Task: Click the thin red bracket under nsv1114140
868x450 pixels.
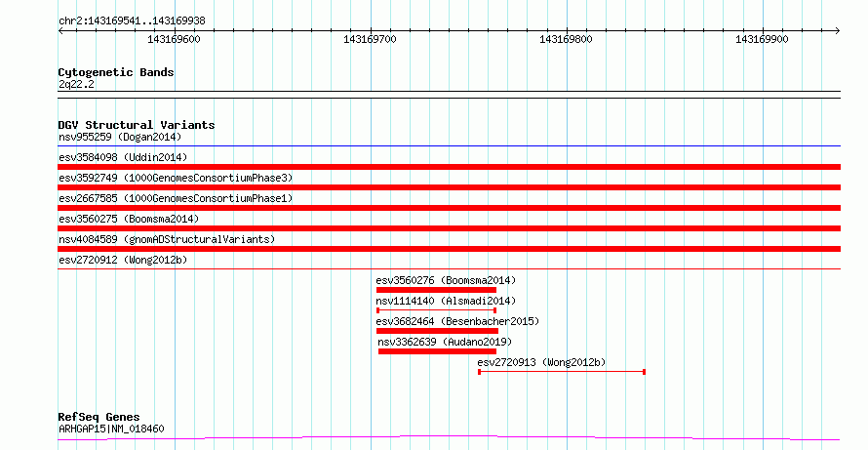Action: tap(436, 310)
